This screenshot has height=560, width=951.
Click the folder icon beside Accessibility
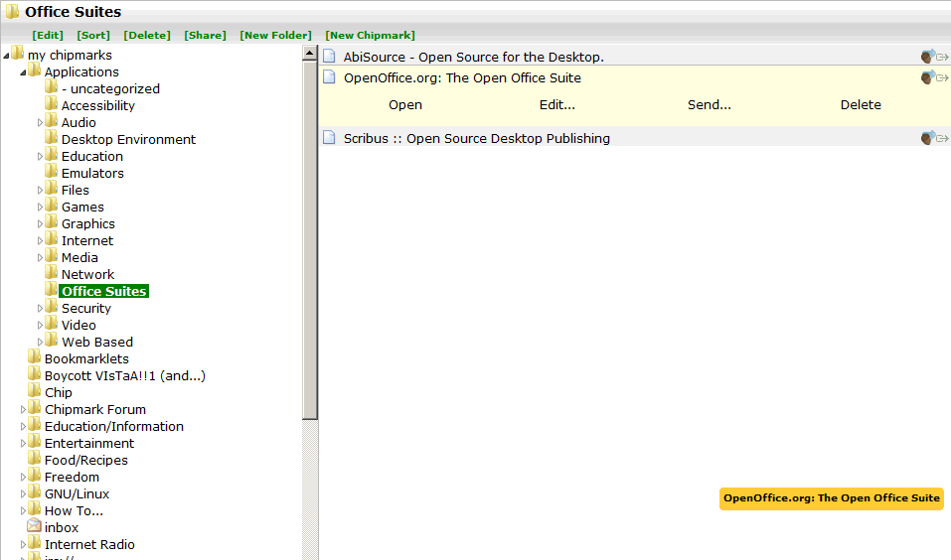52,103
